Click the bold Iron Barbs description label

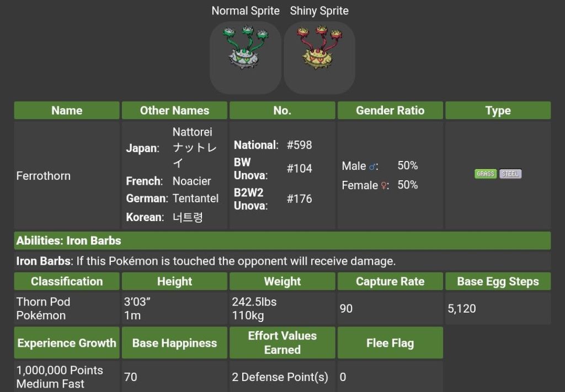(43, 261)
